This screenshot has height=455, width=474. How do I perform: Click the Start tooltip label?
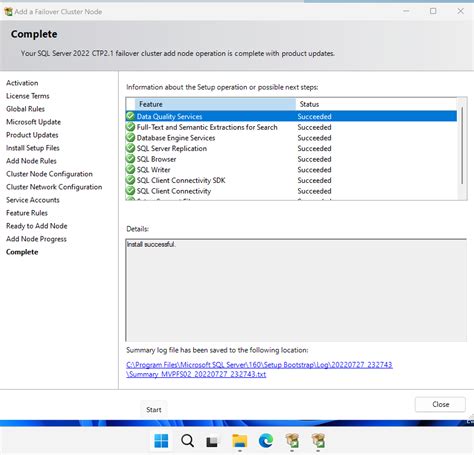click(154, 410)
